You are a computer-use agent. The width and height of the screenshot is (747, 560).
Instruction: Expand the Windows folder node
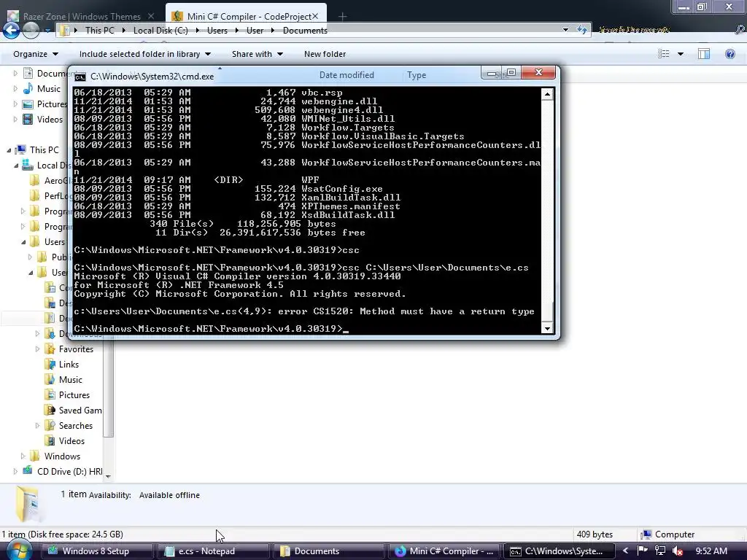point(23,456)
